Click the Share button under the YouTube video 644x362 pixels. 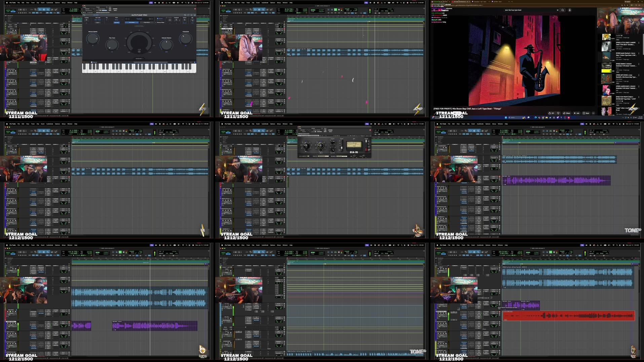567,113
